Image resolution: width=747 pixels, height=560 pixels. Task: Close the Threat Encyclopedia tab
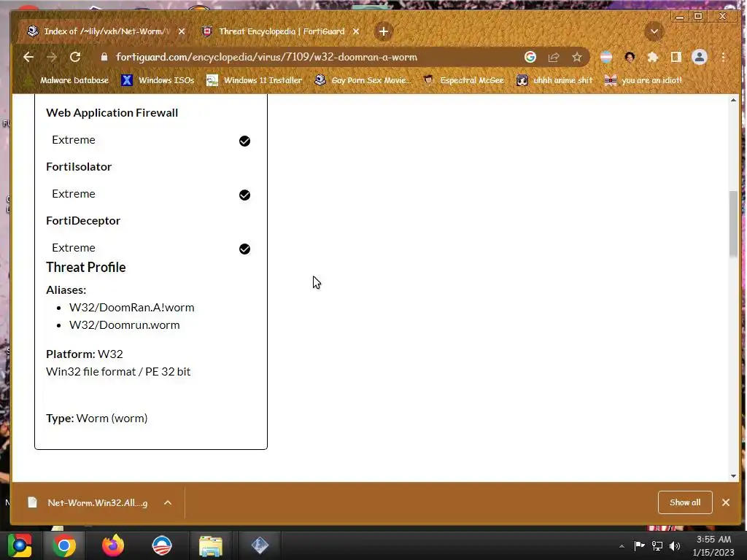pos(356,31)
